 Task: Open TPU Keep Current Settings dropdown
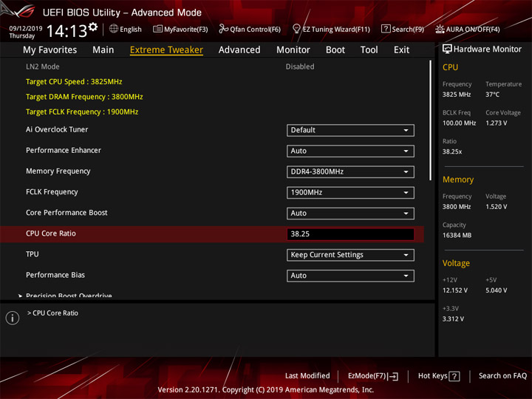point(350,255)
